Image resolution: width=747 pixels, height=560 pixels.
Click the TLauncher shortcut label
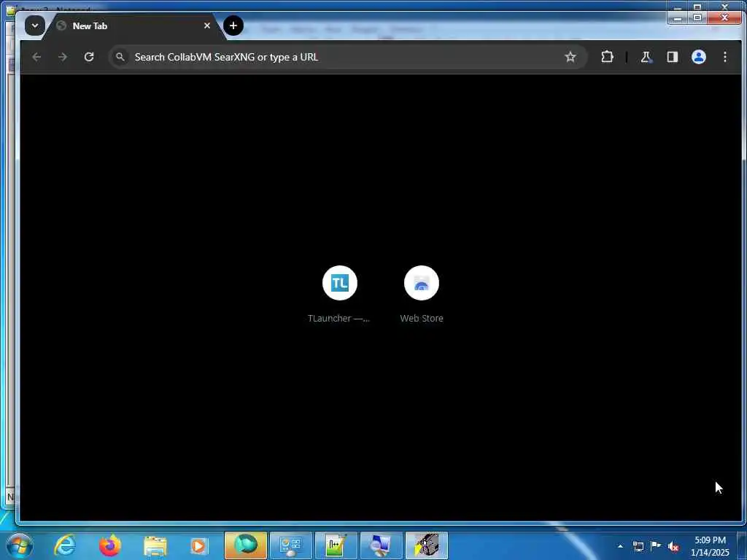coord(338,318)
